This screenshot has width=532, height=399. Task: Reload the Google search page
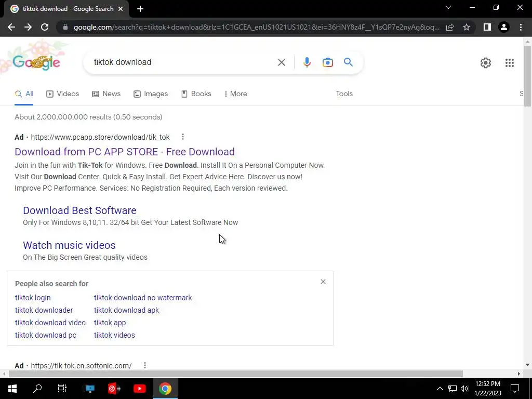45,27
